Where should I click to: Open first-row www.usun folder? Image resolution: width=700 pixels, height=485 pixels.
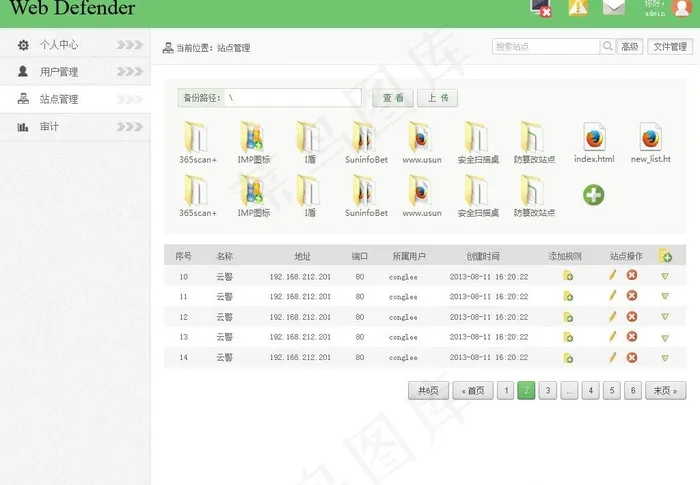(x=422, y=142)
